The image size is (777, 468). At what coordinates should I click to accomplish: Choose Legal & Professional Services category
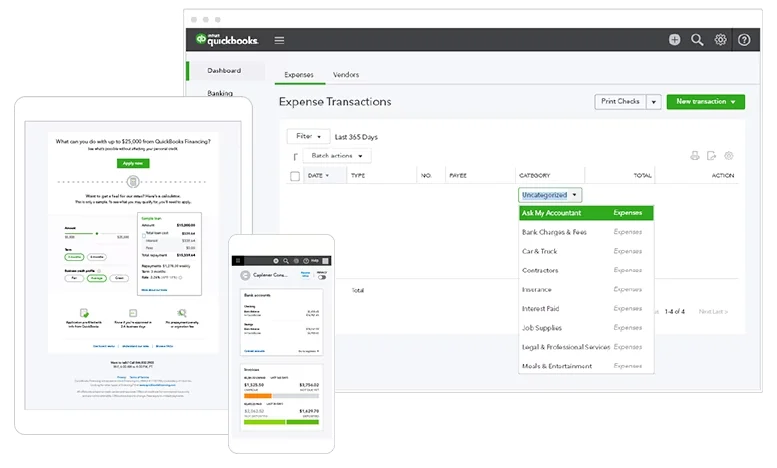pos(586,347)
